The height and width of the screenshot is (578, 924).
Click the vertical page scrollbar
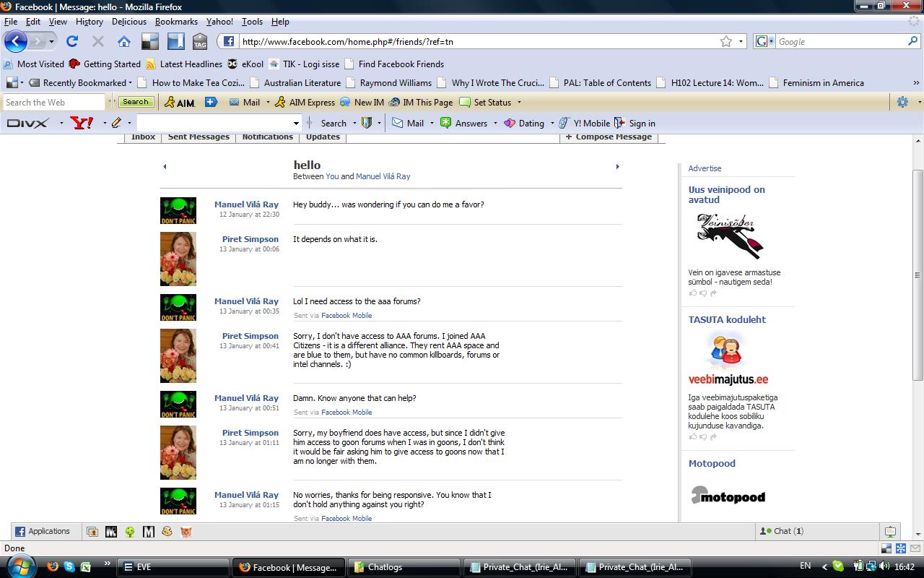click(918, 275)
